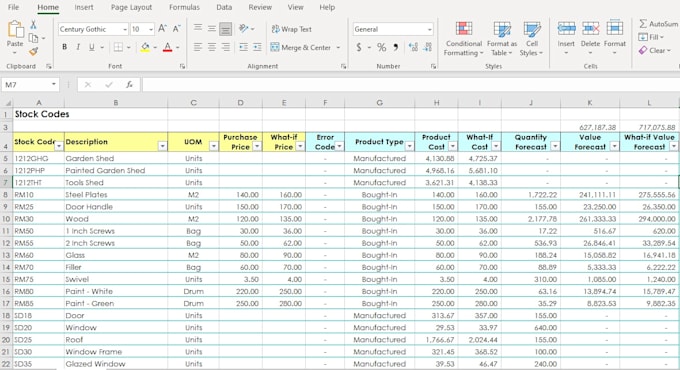Switch to the Data tab
680x370 pixels.
(224, 7)
